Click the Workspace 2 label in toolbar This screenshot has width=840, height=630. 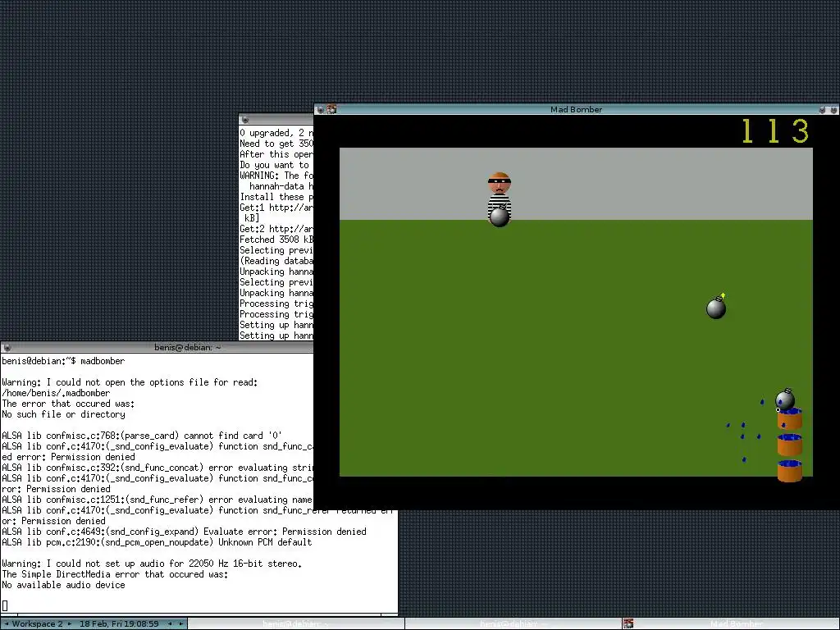(x=37, y=624)
